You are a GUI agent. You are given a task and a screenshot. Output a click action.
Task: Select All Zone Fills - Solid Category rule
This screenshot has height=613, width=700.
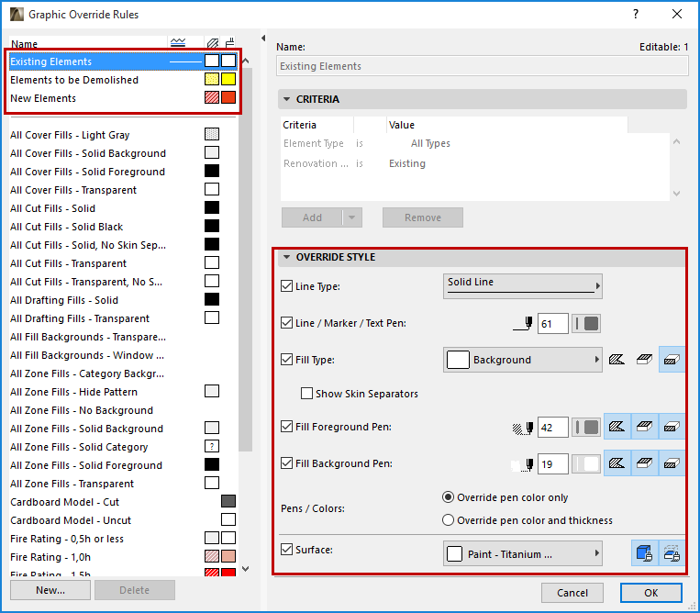122,447
